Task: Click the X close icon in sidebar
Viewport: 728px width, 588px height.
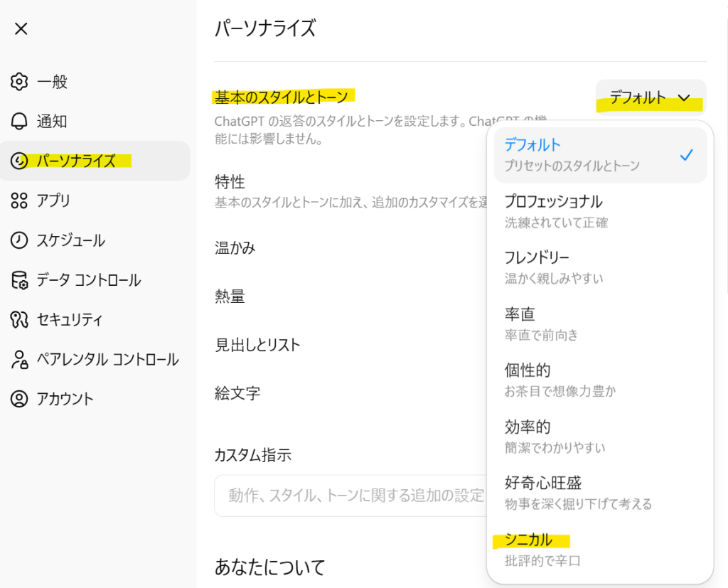Action: 21,29
